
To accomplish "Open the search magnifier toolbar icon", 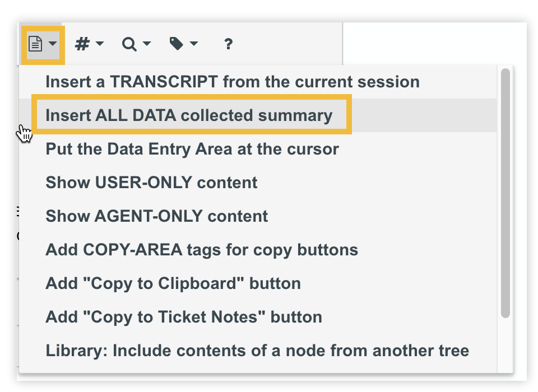I will click(130, 43).
